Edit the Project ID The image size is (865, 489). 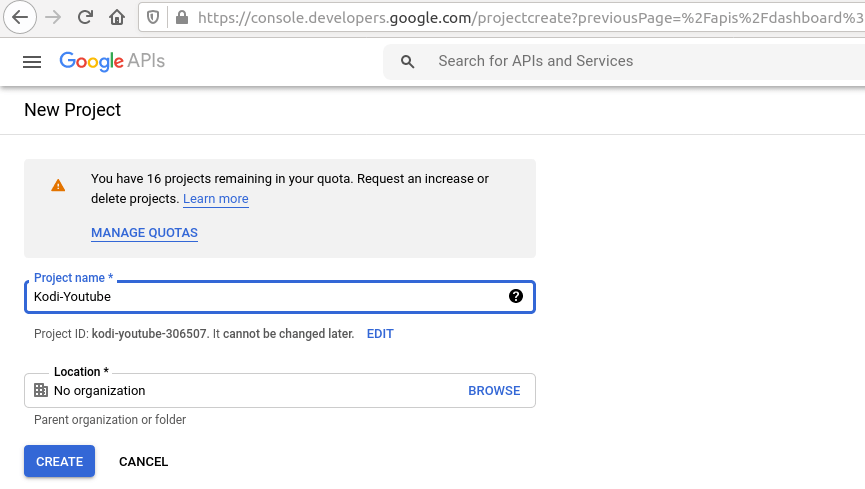[x=380, y=334]
